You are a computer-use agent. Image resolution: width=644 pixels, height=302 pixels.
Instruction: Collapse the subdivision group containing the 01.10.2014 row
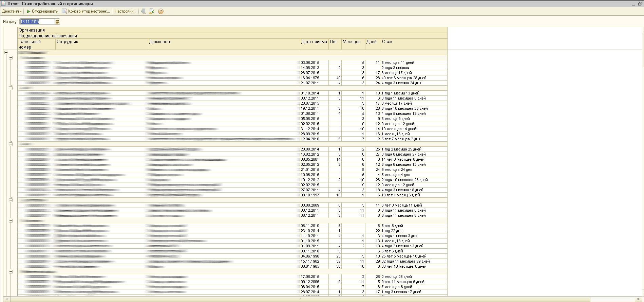tap(11, 88)
